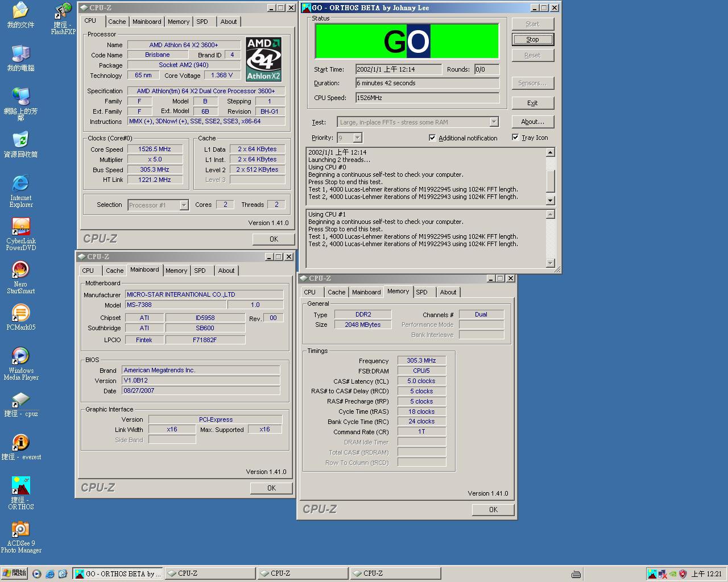Launch Nero StartSmart from the desktop
Viewport: 728px width, 582px height.
coord(20,277)
